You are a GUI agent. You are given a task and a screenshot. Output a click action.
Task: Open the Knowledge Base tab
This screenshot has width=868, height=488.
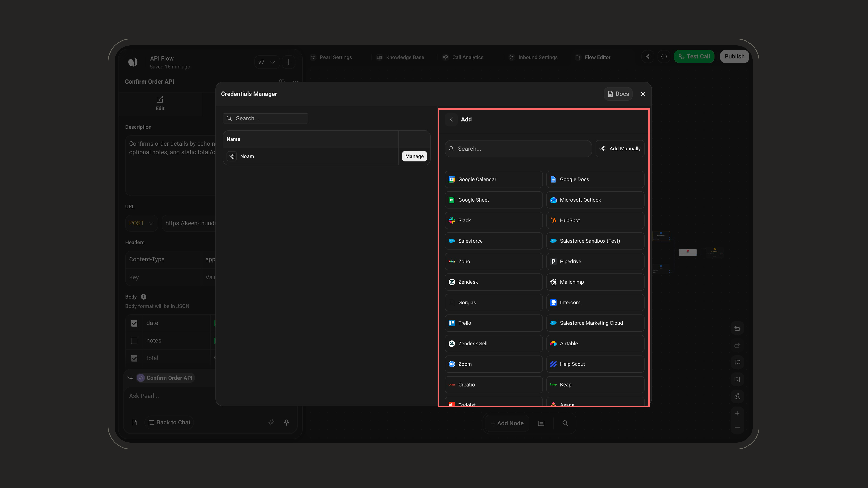coord(400,58)
